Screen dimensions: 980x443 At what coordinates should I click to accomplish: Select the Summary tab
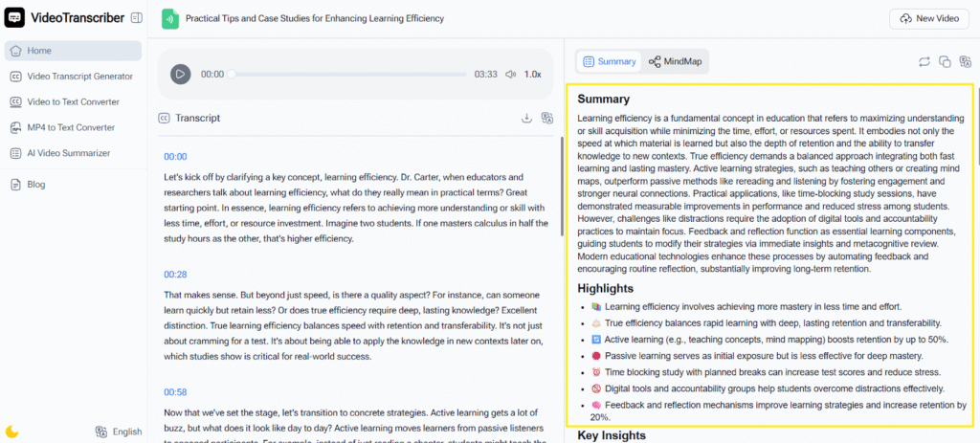pos(609,61)
